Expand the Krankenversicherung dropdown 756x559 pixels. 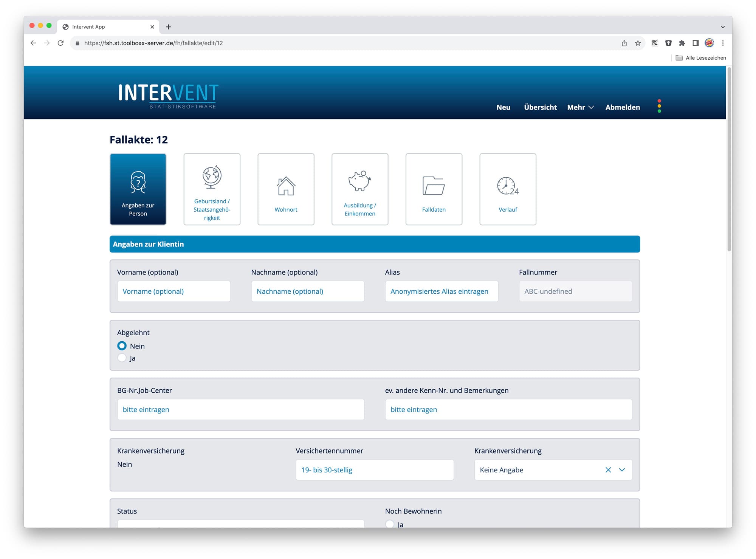621,470
